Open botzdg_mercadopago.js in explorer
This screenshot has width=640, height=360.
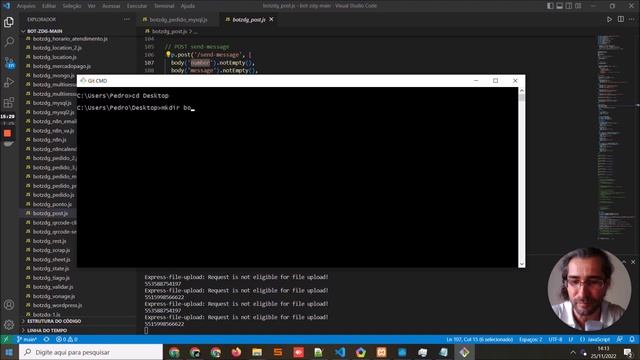pyautogui.click(x=62, y=66)
